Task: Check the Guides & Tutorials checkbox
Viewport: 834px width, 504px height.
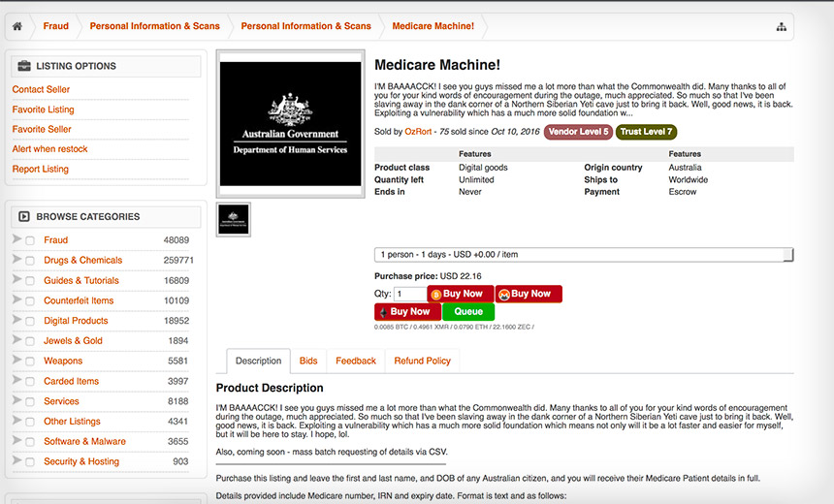Action: [x=30, y=281]
